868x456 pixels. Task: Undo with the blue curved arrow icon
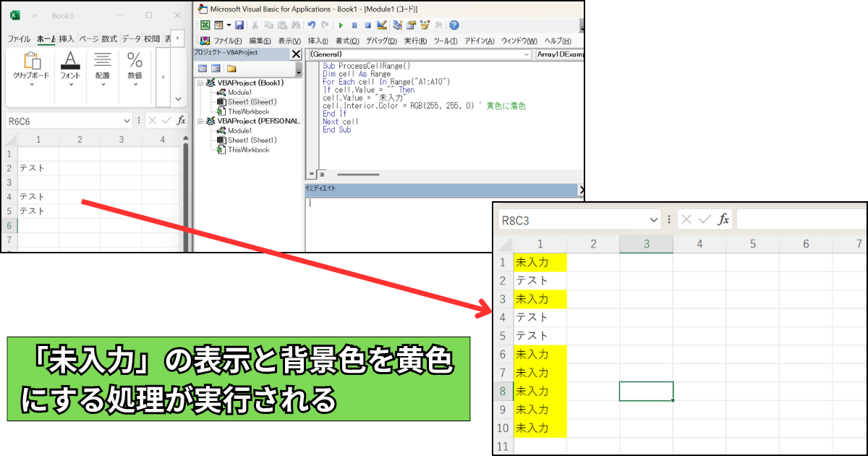click(312, 25)
